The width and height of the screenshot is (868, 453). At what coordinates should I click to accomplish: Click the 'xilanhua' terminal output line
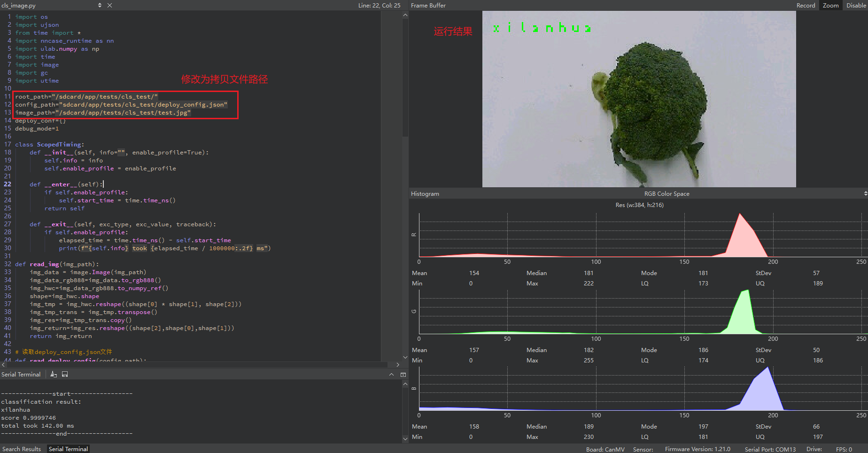click(x=15, y=410)
